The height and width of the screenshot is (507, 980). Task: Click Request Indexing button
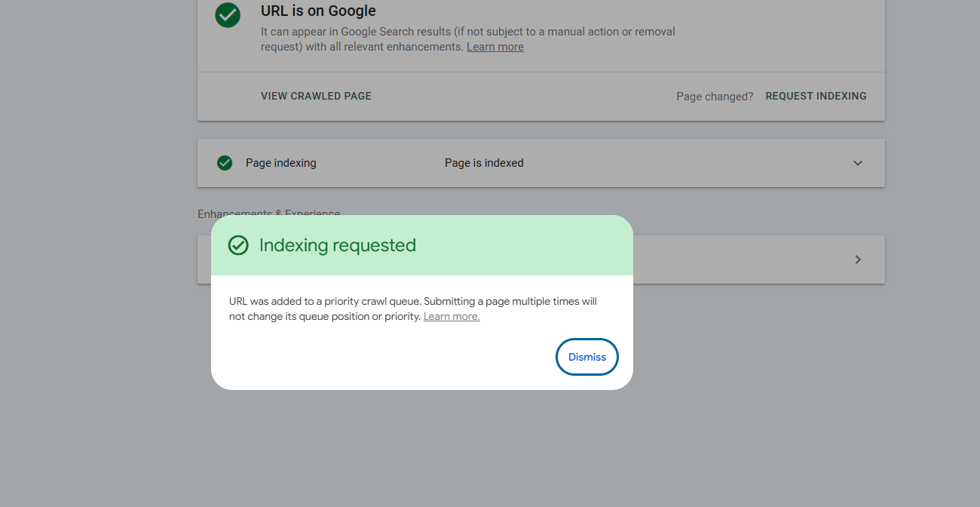click(x=816, y=96)
